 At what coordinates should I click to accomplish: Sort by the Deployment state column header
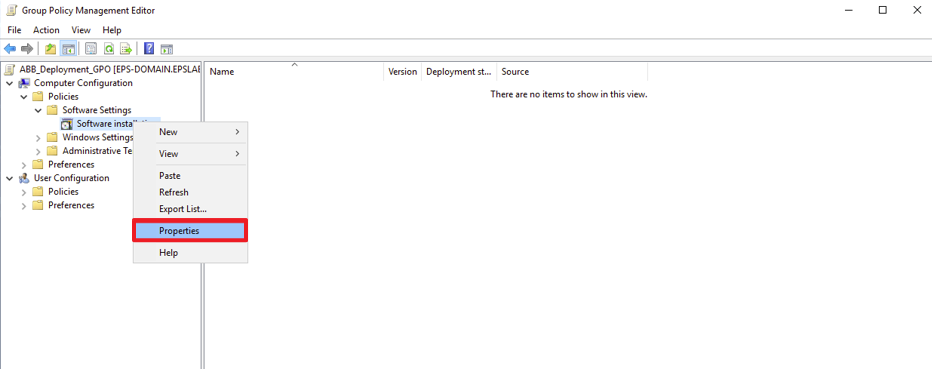[459, 71]
